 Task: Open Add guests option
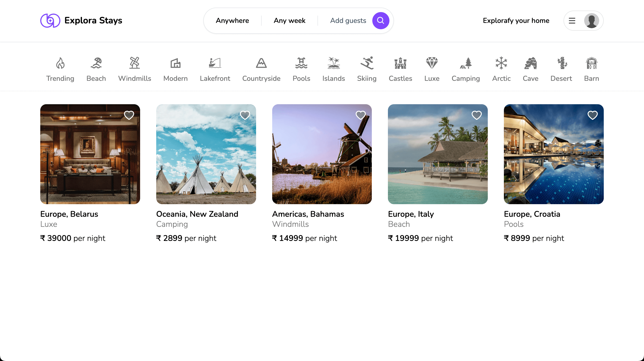tap(348, 21)
